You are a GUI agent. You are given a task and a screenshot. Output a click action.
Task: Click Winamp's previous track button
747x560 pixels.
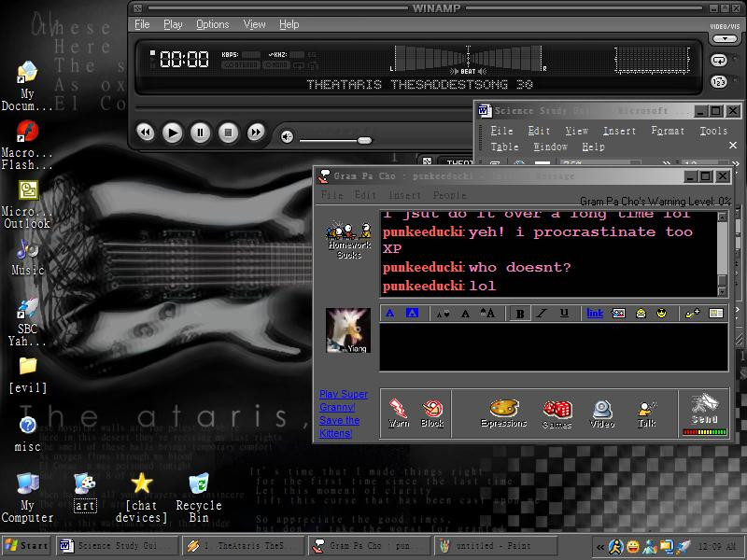tap(146, 133)
